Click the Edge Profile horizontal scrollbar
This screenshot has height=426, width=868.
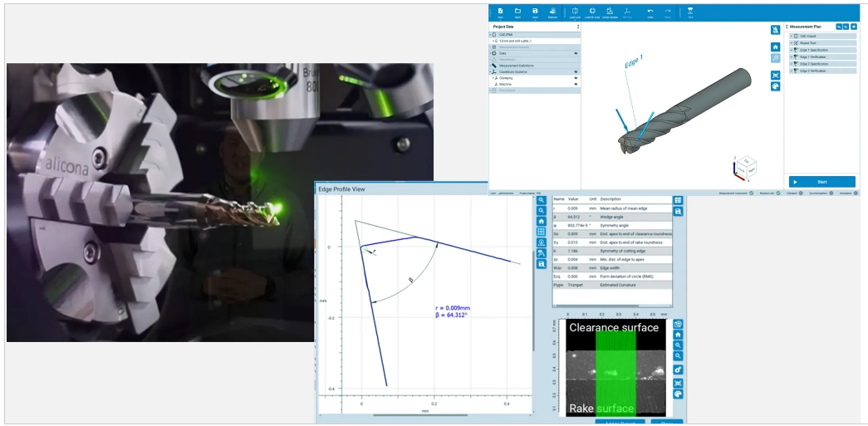pos(421,415)
